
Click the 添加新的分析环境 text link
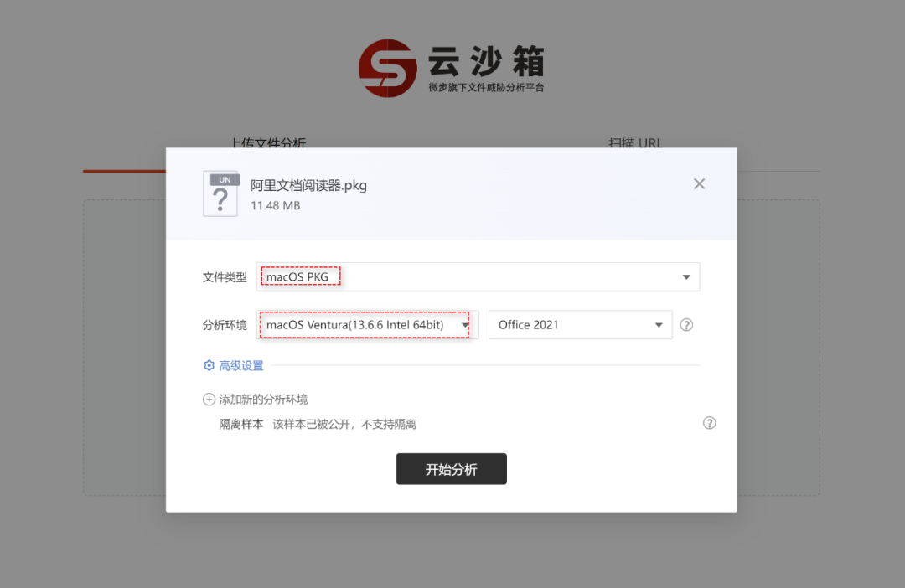(263, 400)
